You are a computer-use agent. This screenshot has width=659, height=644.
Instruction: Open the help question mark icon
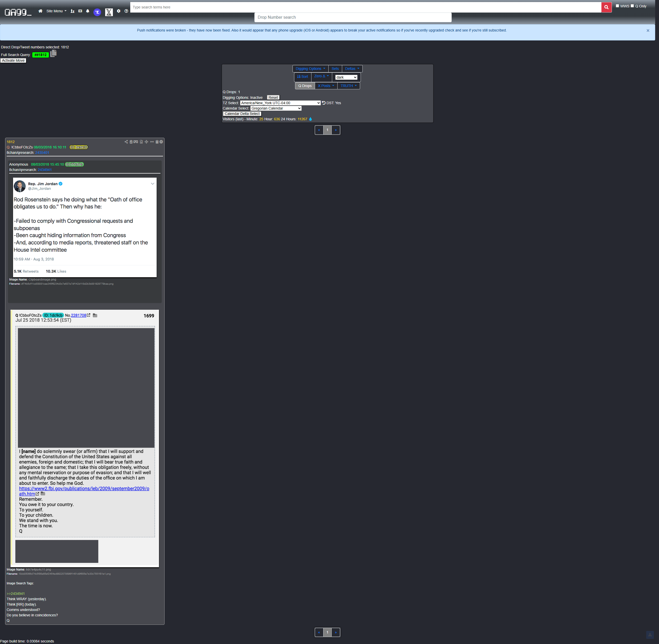coord(126,11)
